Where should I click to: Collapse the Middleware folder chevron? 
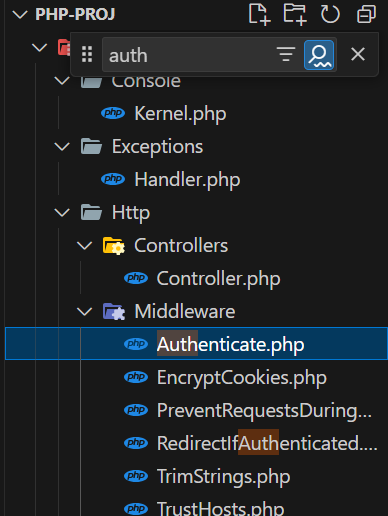click(x=85, y=312)
